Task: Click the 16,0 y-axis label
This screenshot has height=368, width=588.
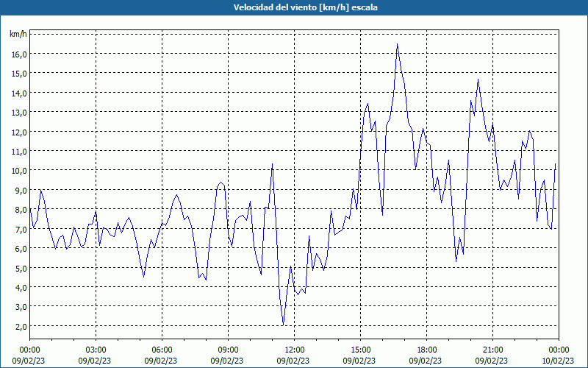Action: point(19,54)
